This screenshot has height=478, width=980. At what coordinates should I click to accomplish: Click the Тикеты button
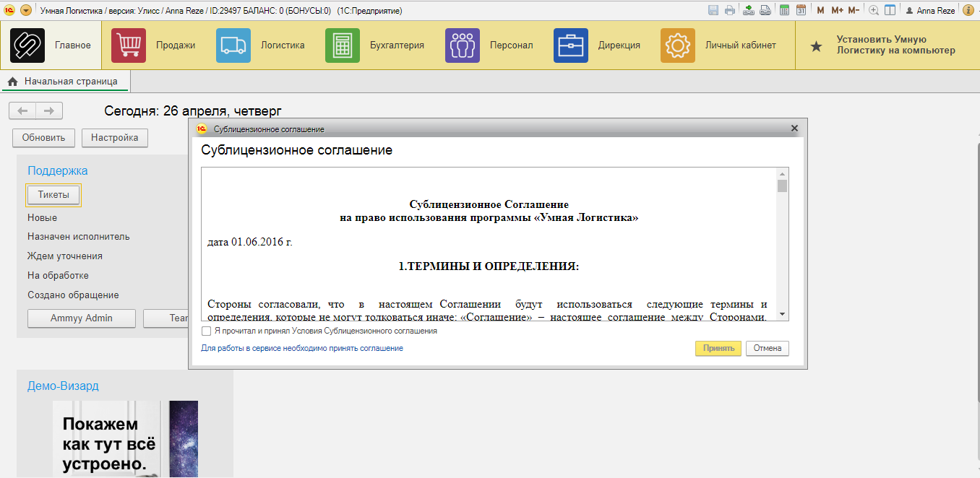click(x=53, y=195)
